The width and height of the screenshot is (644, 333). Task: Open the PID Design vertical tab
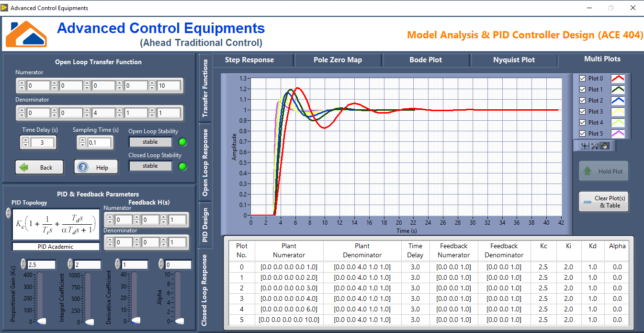click(x=205, y=225)
